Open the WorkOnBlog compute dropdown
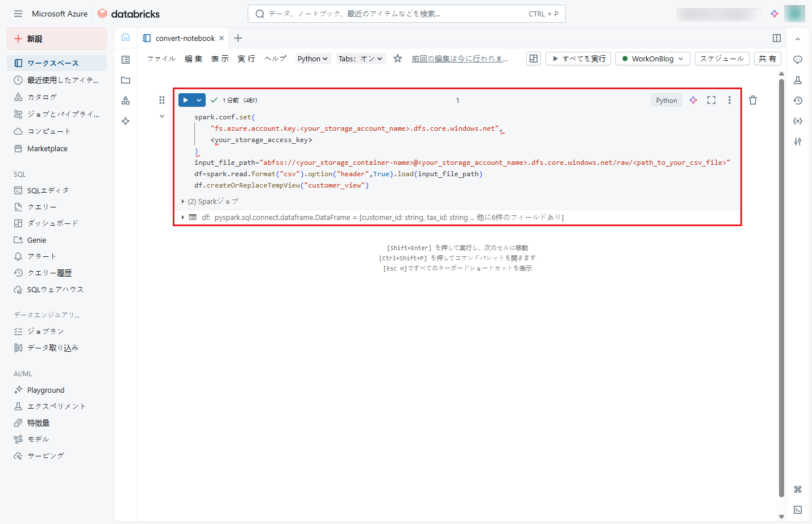Image resolution: width=812 pixels, height=524 pixels. [652, 59]
